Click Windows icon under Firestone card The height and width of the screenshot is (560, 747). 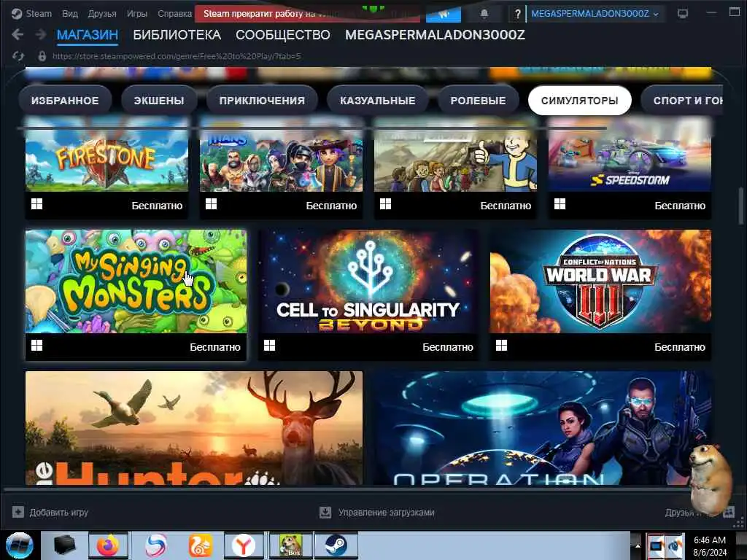point(36,204)
